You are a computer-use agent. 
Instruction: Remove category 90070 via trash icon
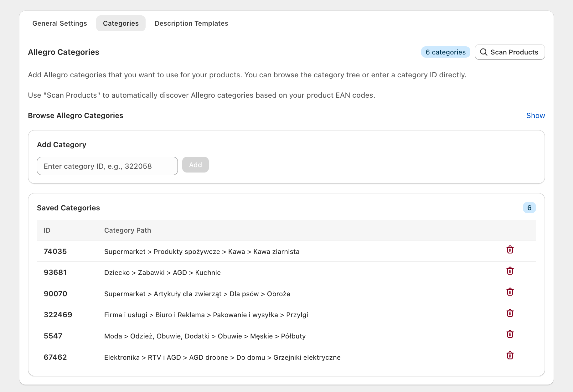coord(510,292)
